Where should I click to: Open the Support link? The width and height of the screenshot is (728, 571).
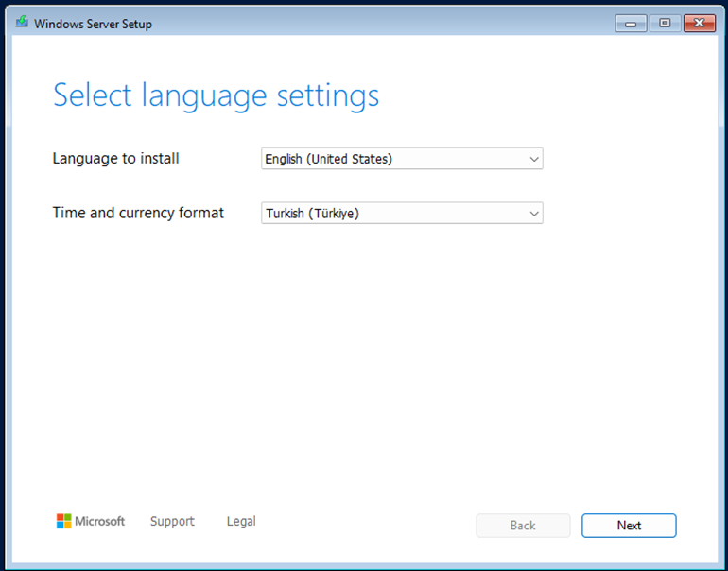coord(172,521)
